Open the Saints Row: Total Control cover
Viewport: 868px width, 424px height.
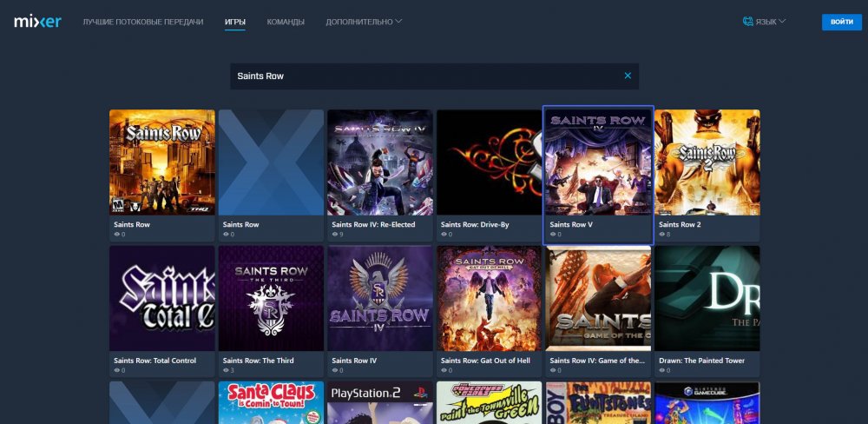162,298
